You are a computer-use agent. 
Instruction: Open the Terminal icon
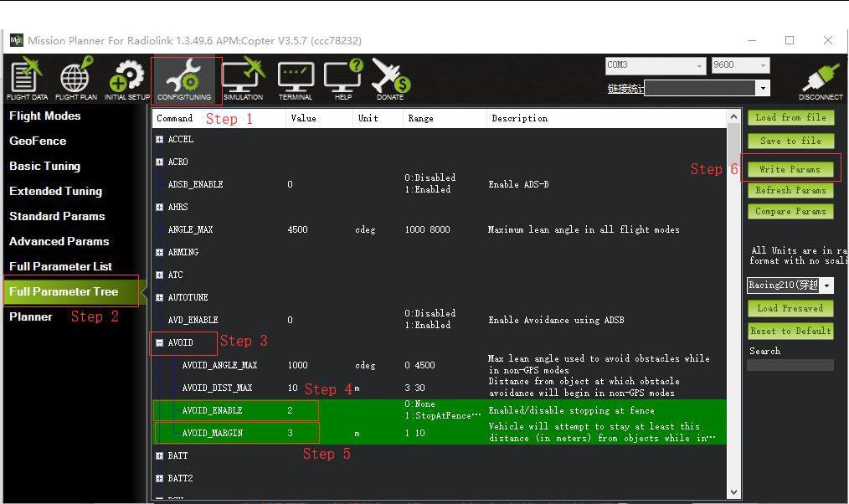point(295,79)
